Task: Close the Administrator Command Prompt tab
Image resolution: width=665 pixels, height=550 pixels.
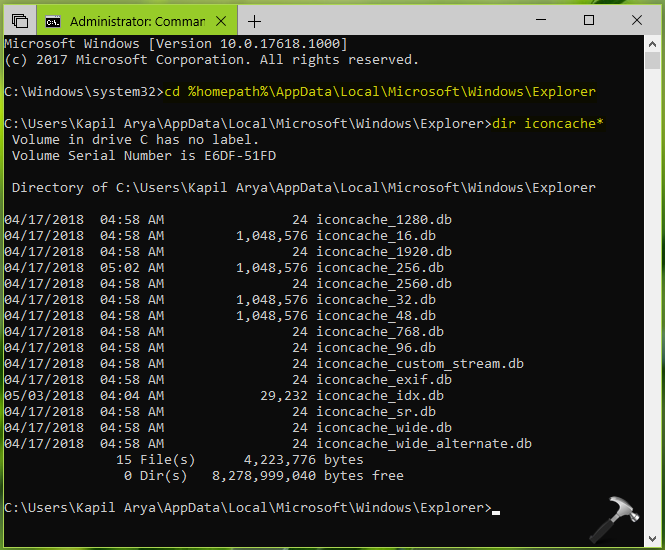Action: pos(221,20)
